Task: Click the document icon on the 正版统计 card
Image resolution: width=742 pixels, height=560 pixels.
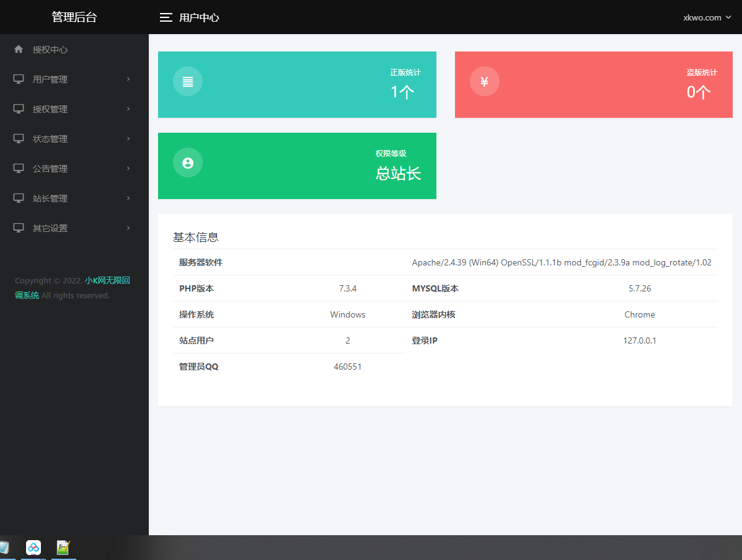Action: [187, 81]
